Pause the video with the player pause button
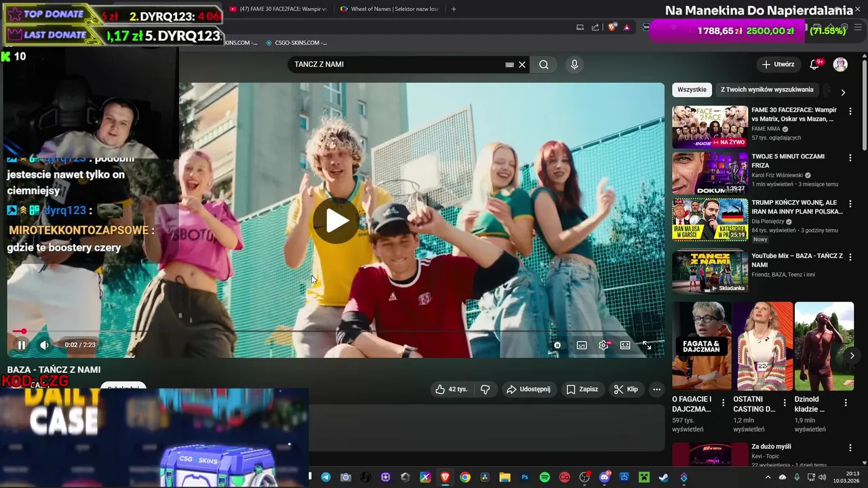The height and width of the screenshot is (488, 868). [21, 345]
